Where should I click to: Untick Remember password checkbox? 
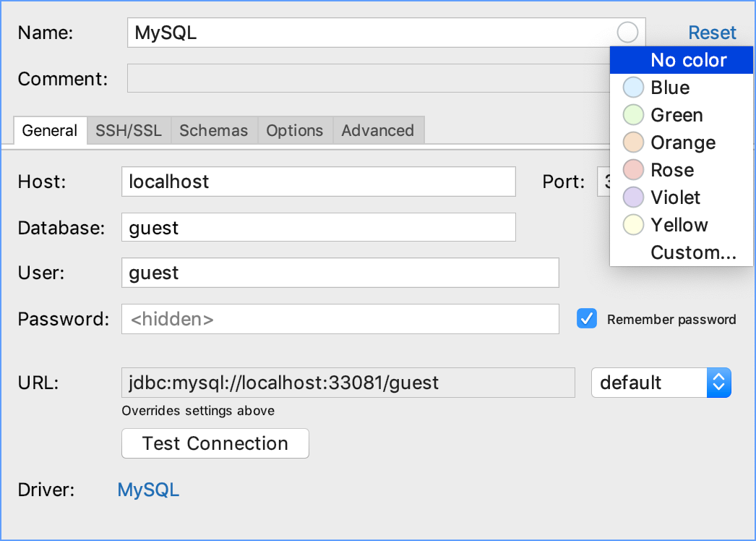pos(587,318)
